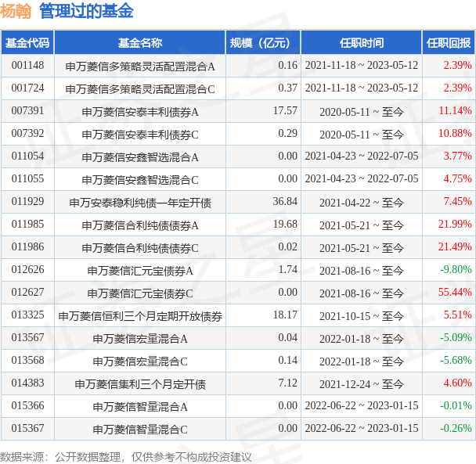Sort by the 任职回报 column header
Image resolution: width=476 pixels, height=464 pixels.
(x=448, y=43)
